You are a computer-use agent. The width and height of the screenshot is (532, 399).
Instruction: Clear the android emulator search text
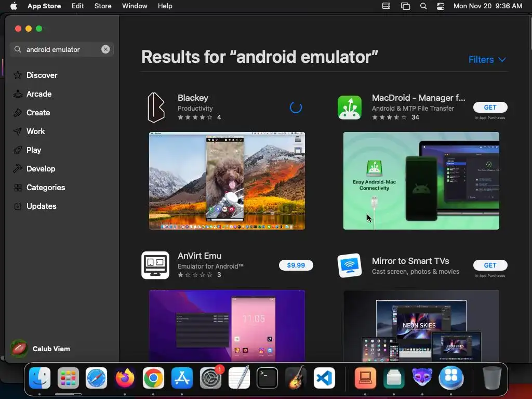click(105, 49)
